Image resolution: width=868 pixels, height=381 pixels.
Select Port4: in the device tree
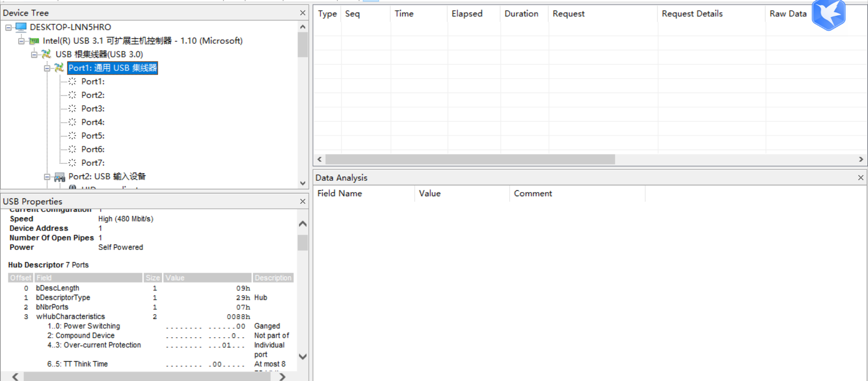pos(93,122)
